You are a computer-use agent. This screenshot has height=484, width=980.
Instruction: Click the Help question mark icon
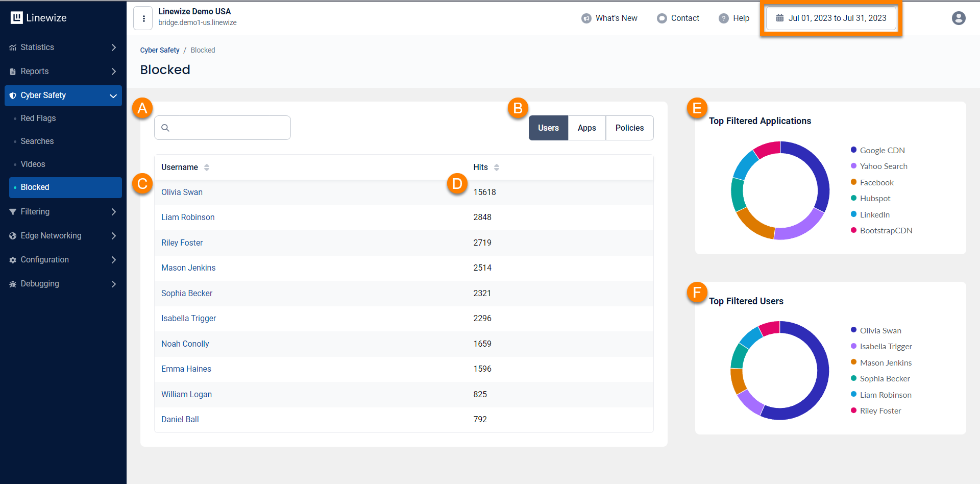click(x=723, y=18)
